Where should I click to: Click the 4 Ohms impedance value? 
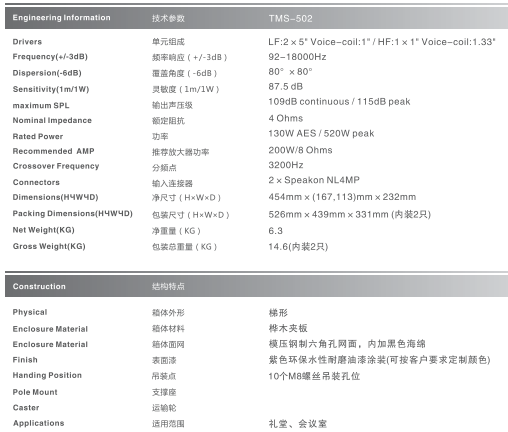point(286,118)
